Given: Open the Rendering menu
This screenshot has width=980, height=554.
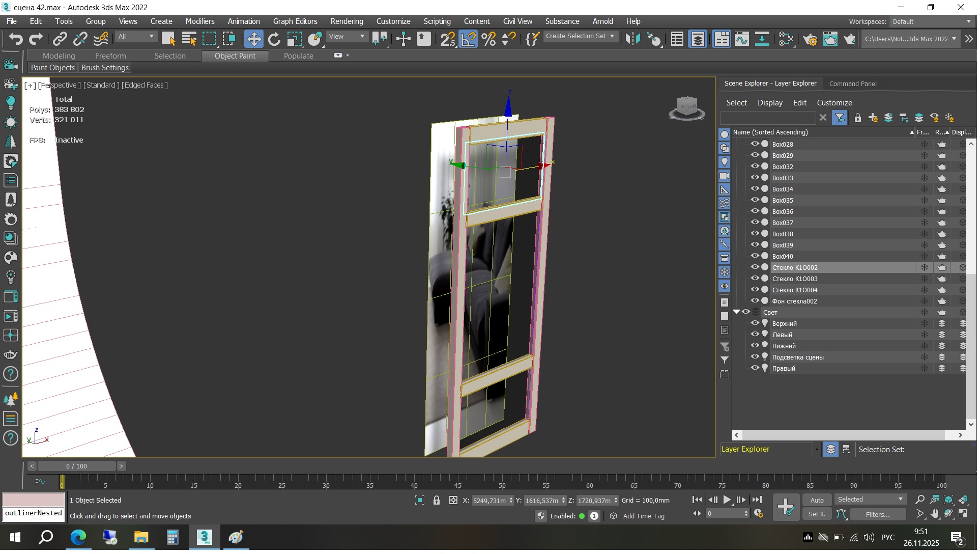Looking at the screenshot, I should (x=347, y=21).
